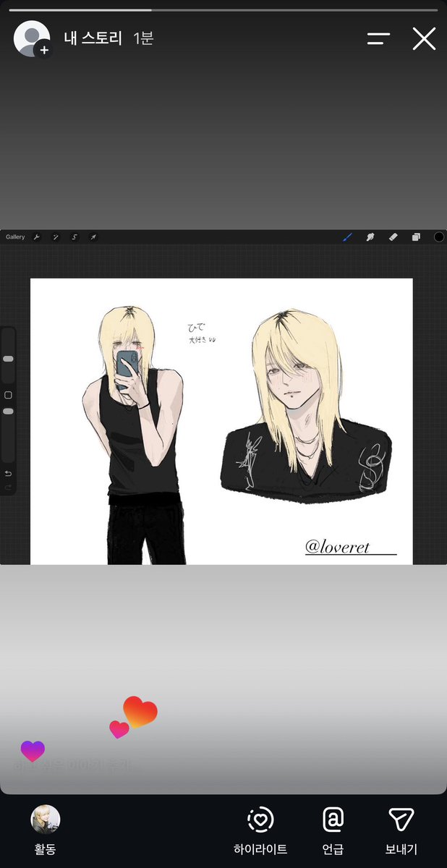Image resolution: width=447 pixels, height=868 pixels.
Task: Adjust the brush size sidebar slider
Action: coord(8,359)
